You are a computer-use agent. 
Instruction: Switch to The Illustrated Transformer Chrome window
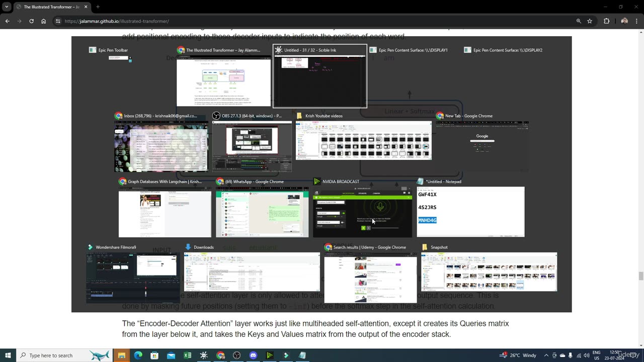[223, 76]
